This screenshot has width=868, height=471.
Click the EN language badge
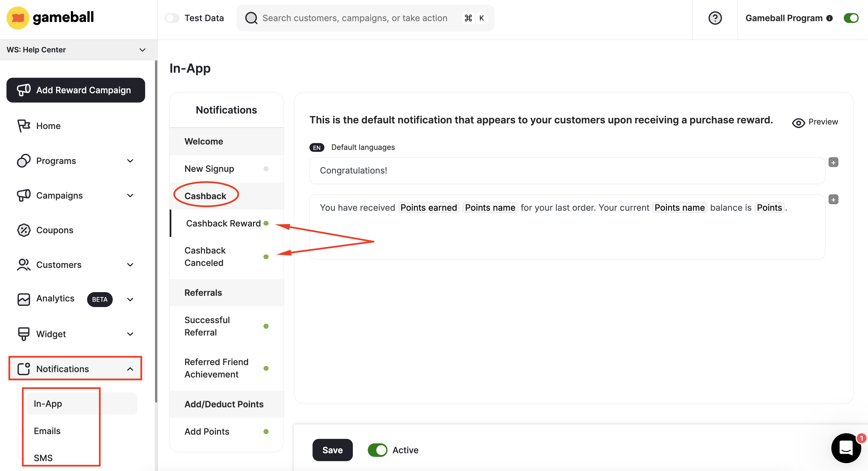pos(316,147)
